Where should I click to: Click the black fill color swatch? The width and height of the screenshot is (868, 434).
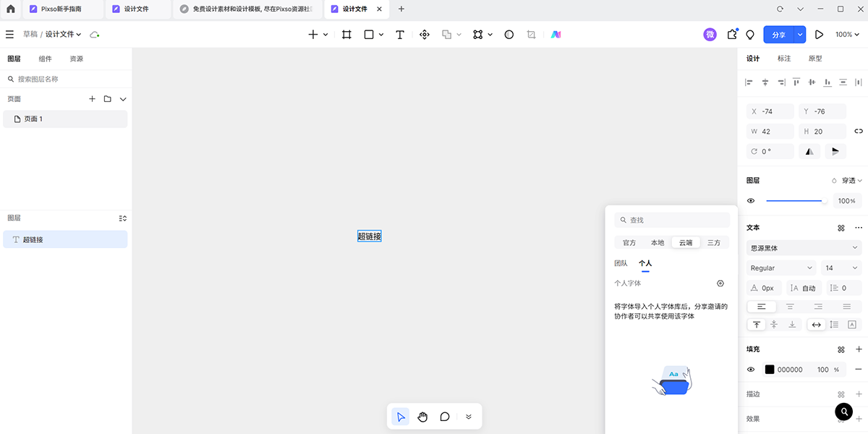pyautogui.click(x=770, y=370)
